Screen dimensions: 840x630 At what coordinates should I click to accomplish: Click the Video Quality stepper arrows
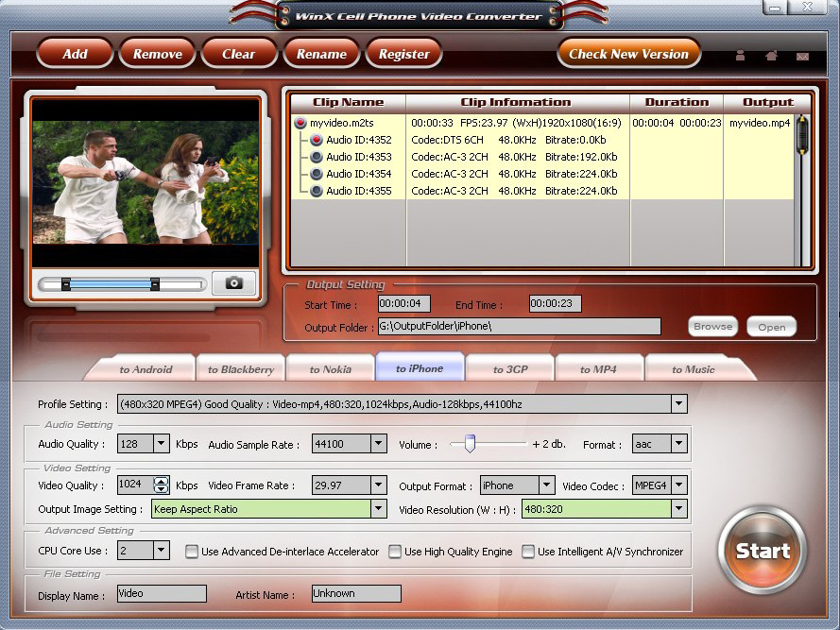[x=162, y=485]
